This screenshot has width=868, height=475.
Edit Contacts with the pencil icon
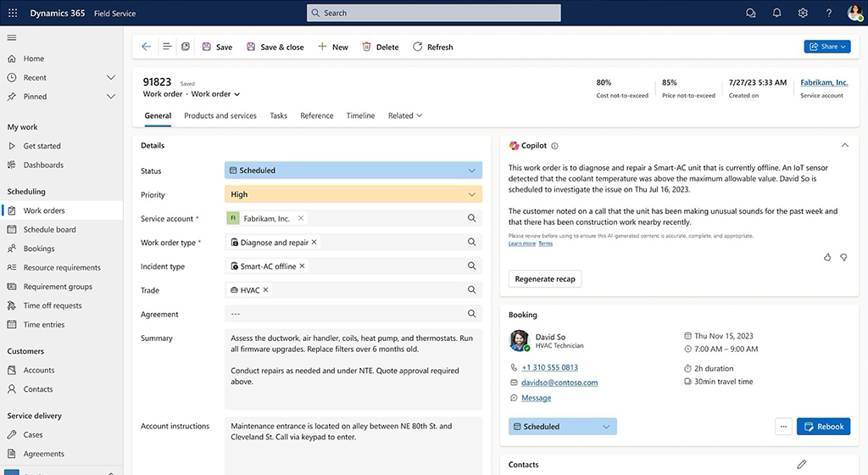[x=802, y=464]
